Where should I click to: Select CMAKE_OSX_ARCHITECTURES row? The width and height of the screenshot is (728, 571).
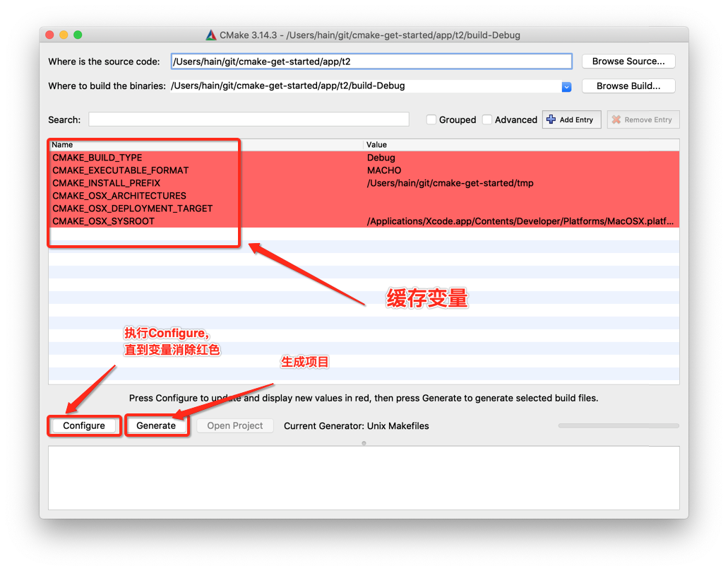pos(364,196)
